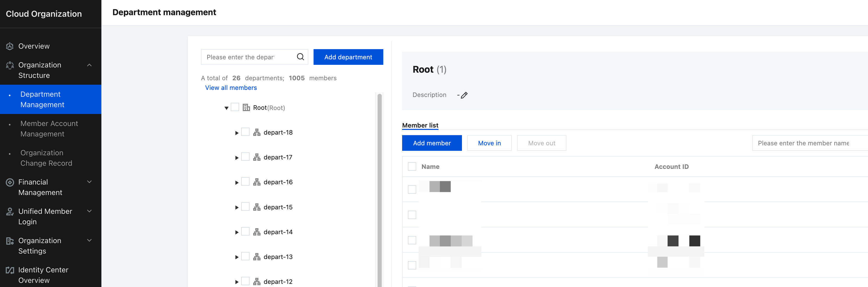Check the Root department checkbox
The height and width of the screenshot is (287, 868).
point(235,107)
